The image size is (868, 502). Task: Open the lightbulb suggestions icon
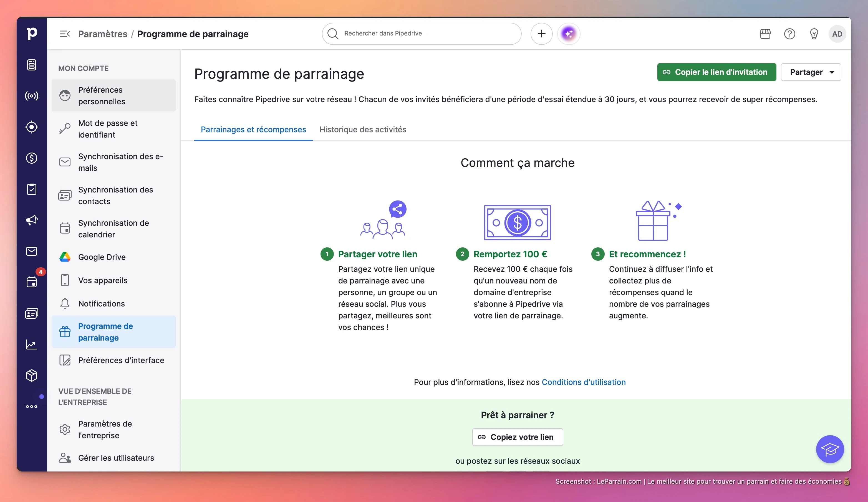coord(814,33)
